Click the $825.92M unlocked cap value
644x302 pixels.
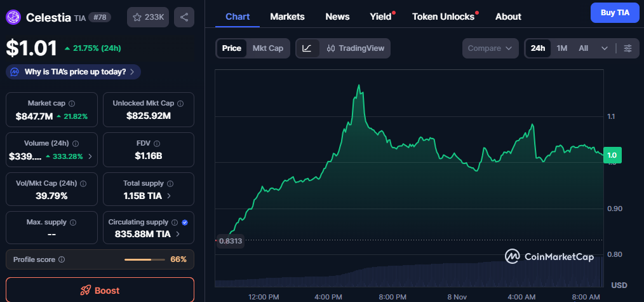(x=148, y=116)
